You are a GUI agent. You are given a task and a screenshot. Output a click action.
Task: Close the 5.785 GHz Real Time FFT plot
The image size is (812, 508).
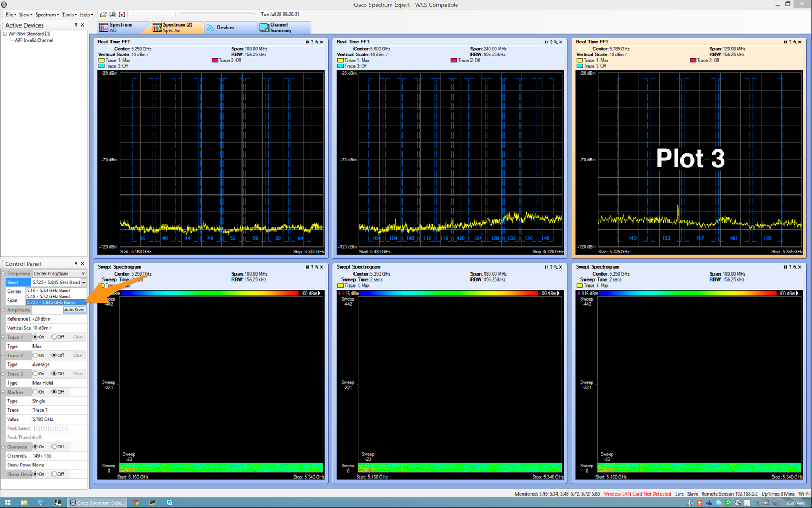[800, 42]
